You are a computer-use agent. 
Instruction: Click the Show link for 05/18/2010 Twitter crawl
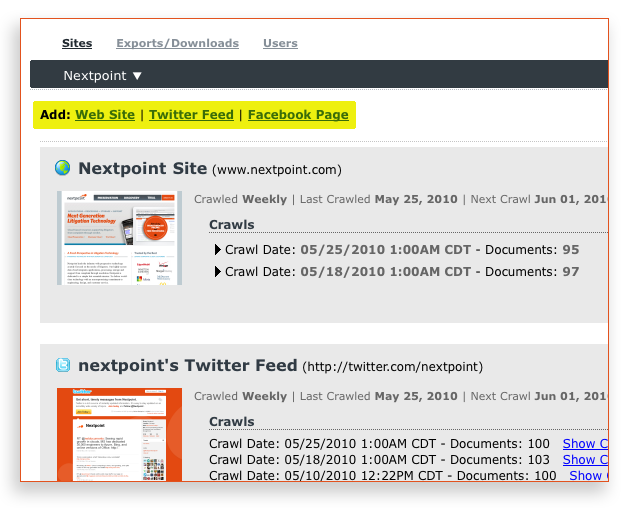pyautogui.click(x=585, y=460)
